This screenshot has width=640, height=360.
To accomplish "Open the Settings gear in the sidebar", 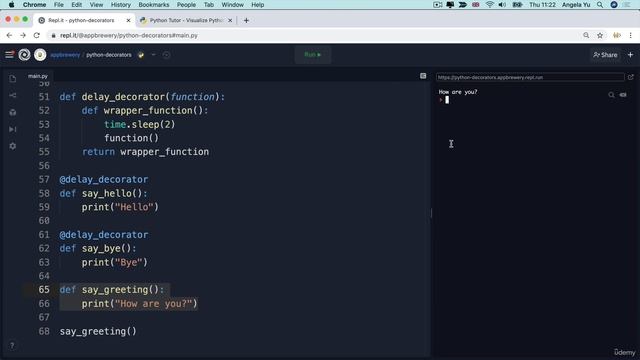I will [x=13, y=146].
